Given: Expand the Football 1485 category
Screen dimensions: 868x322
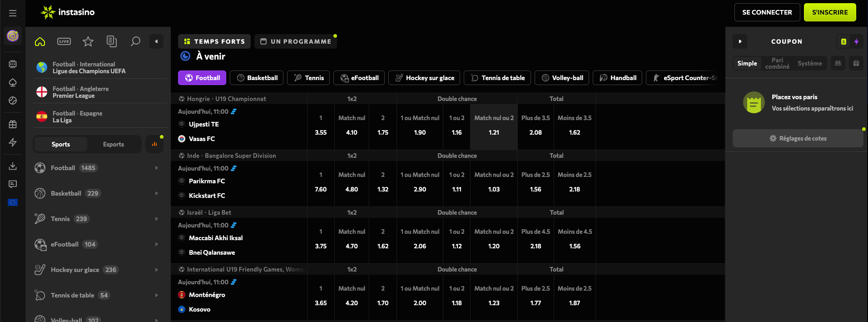Looking at the screenshot, I should pyautogui.click(x=98, y=168).
